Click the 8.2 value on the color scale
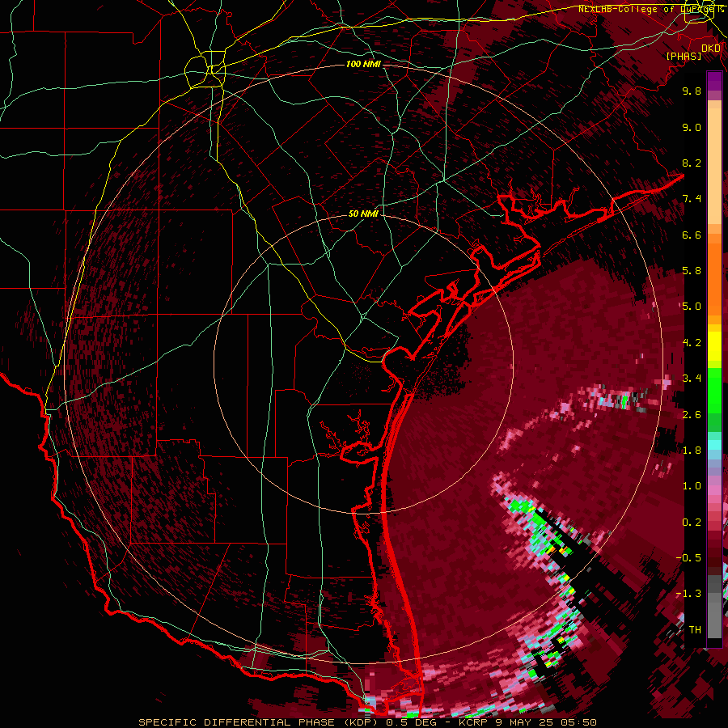 point(692,163)
